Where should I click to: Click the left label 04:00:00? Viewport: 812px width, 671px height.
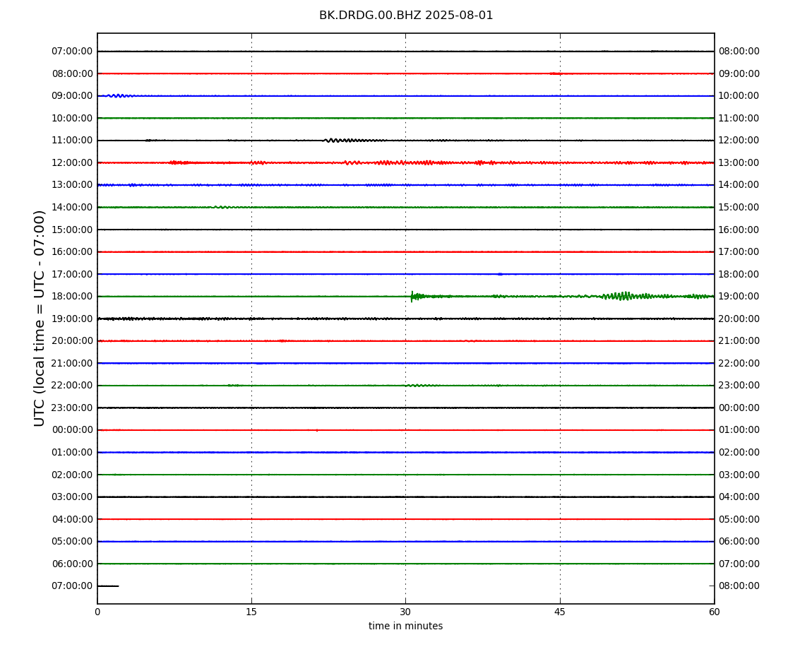pos(72,519)
